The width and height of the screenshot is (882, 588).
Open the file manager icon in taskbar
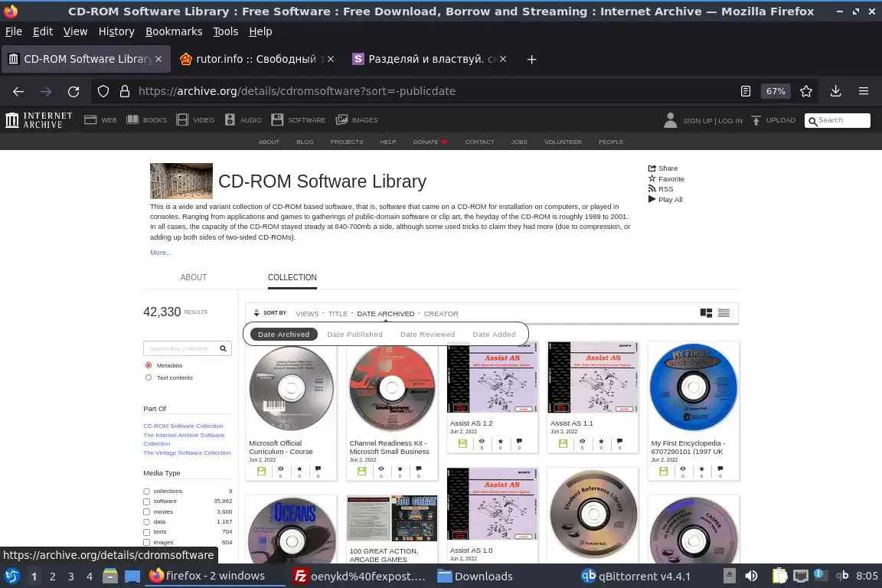pyautogui.click(x=110, y=576)
